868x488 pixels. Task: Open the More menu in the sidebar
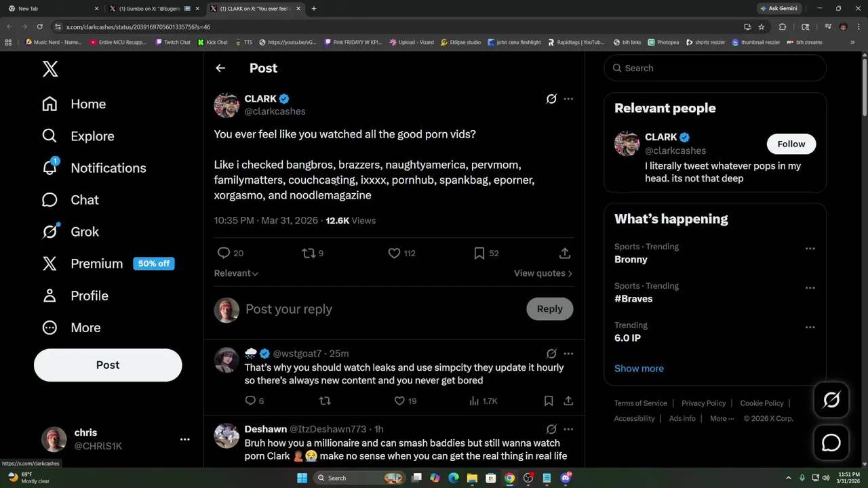click(x=71, y=327)
